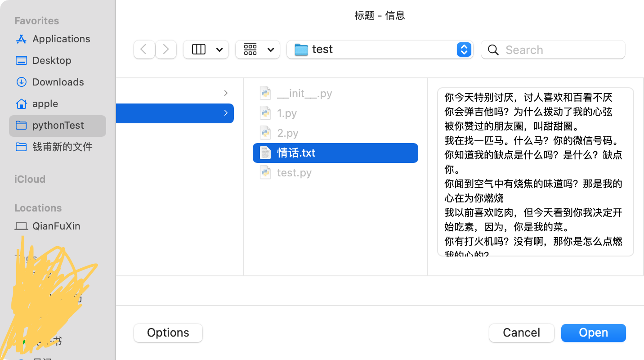
Task: Dismiss the dialog with Cancel
Action: 521,333
